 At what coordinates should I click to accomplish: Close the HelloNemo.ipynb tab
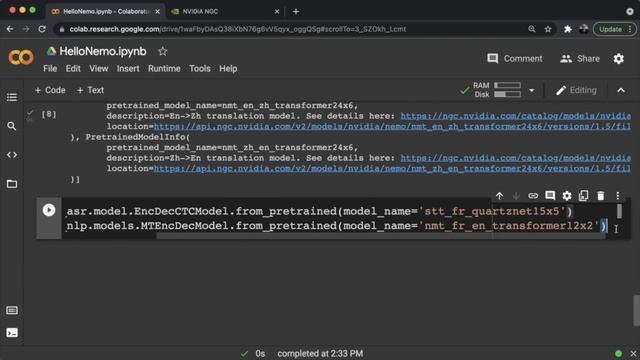point(158,11)
